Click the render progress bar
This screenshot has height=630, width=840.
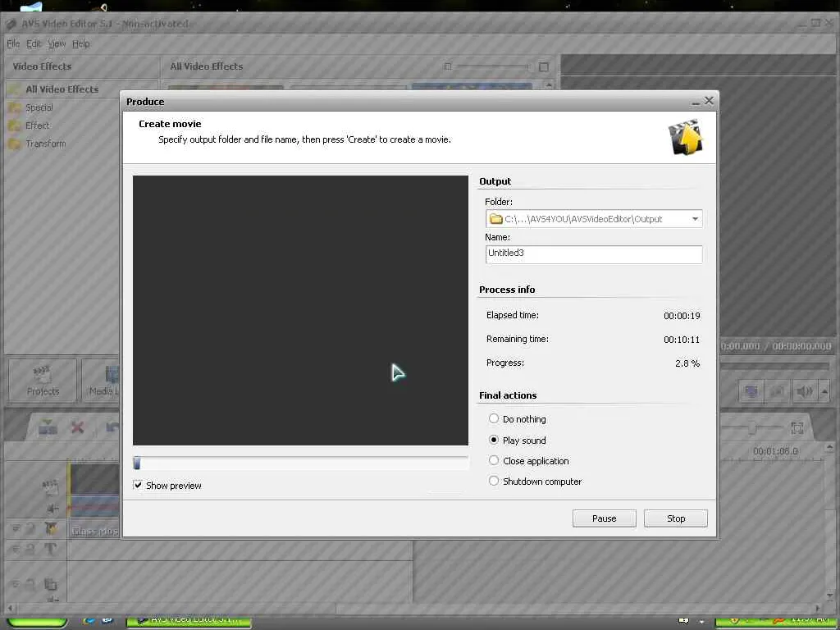point(300,463)
